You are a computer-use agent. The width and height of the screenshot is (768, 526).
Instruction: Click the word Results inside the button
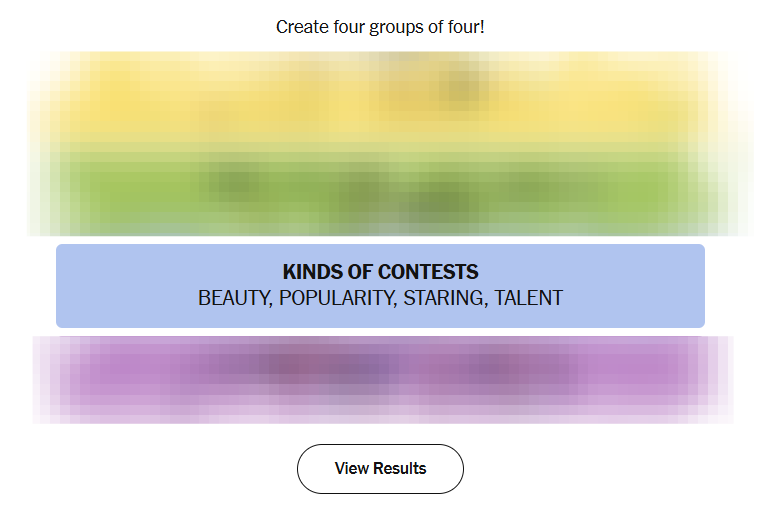pos(399,469)
